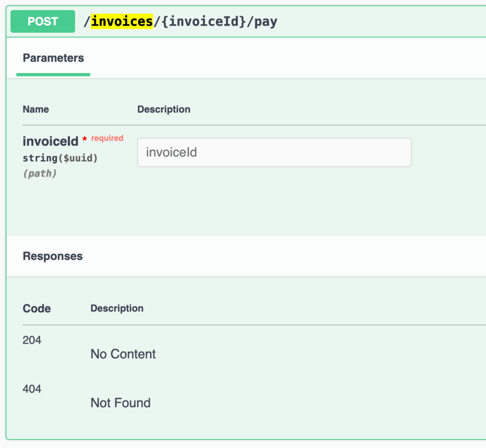Click the (path) location label
This screenshot has width=486, height=448.
coord(39,174)
